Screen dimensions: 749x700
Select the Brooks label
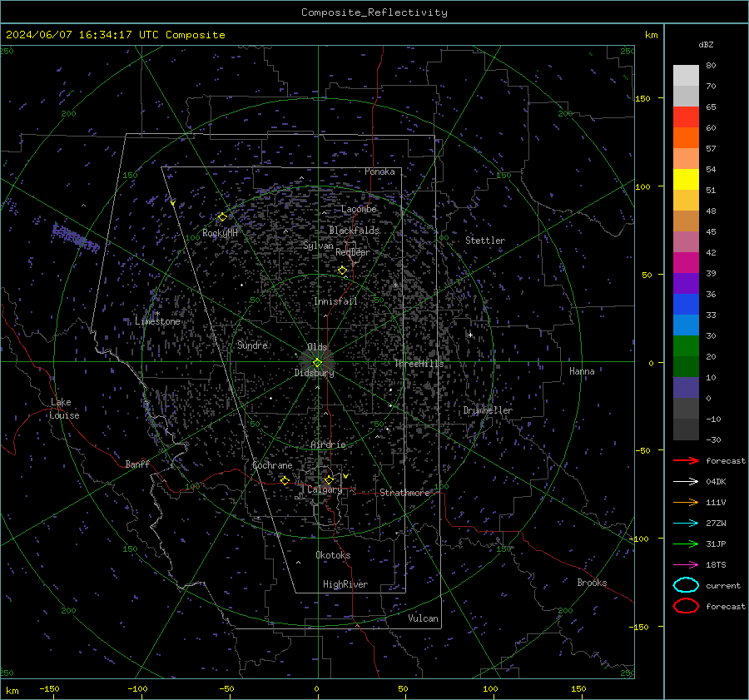[592, 583]
